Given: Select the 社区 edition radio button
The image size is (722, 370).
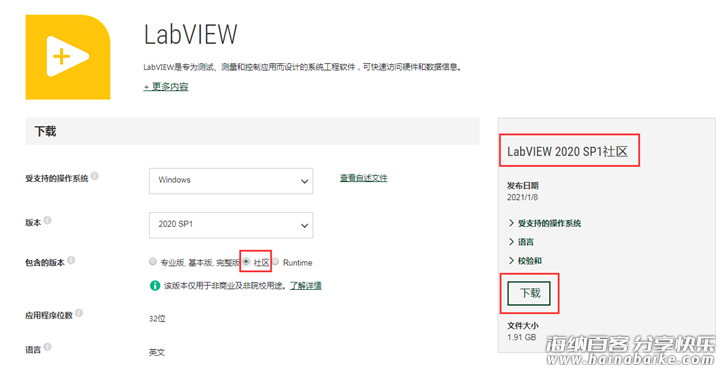Looking at the screenshot, I should click(246, 262).
